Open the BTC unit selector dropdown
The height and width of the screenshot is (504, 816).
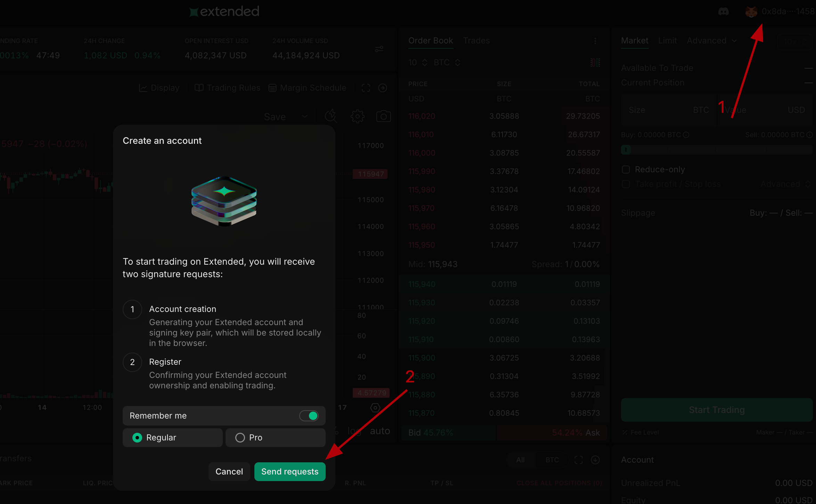pos(447,63)
